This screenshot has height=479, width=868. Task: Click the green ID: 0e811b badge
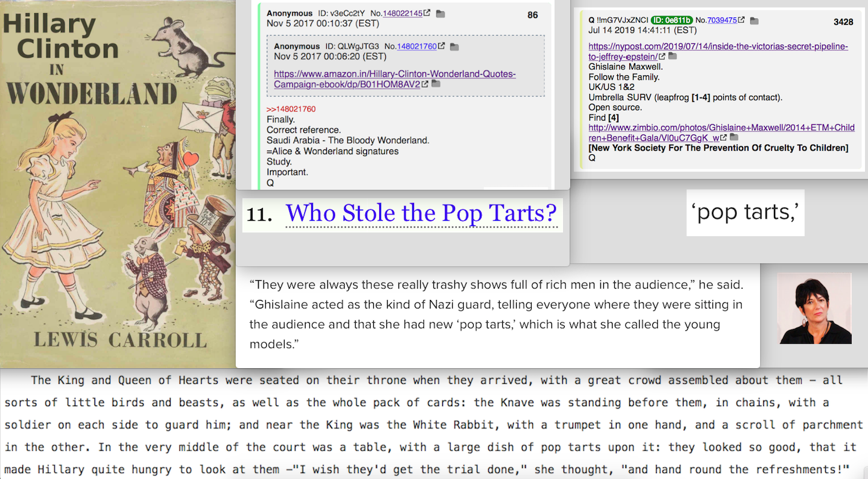(671, 20)
